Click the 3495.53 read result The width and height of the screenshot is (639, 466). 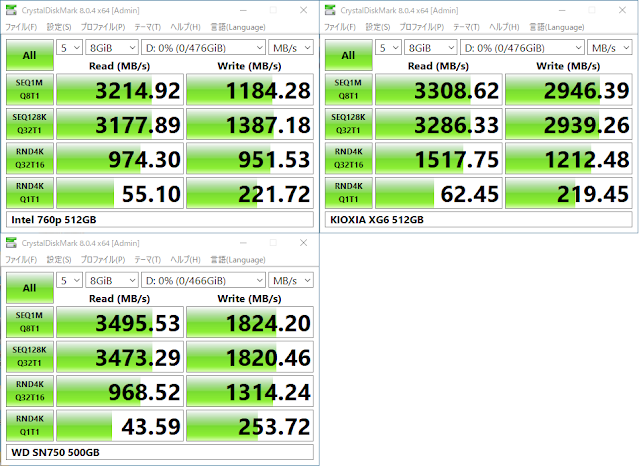pos(120,322)
